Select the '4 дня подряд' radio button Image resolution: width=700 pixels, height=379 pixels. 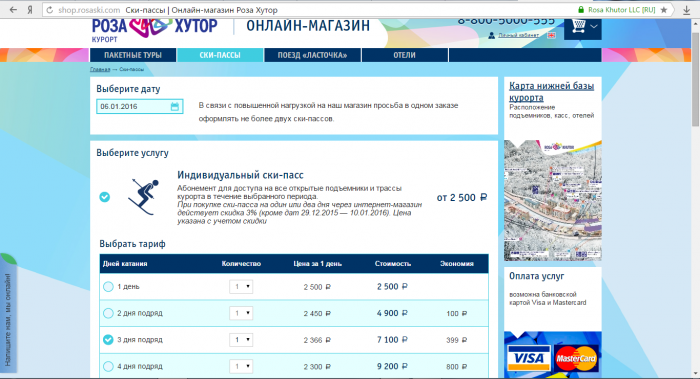pos(108,367)
